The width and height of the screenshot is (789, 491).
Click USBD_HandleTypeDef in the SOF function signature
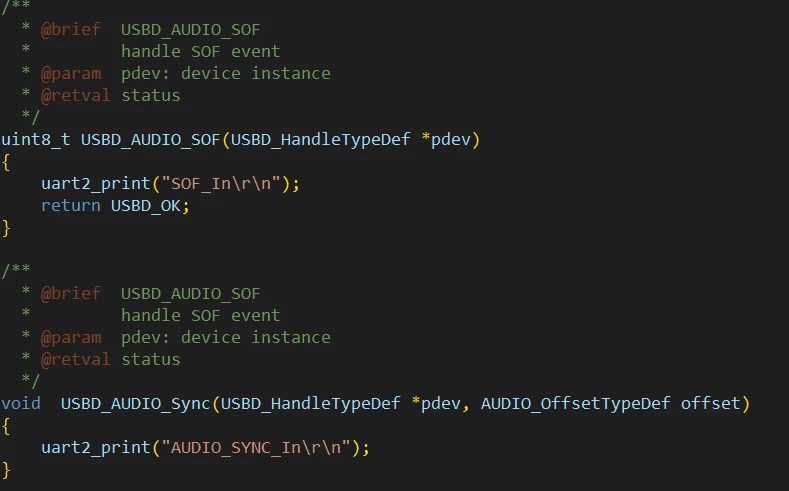(x=321, y=139)
